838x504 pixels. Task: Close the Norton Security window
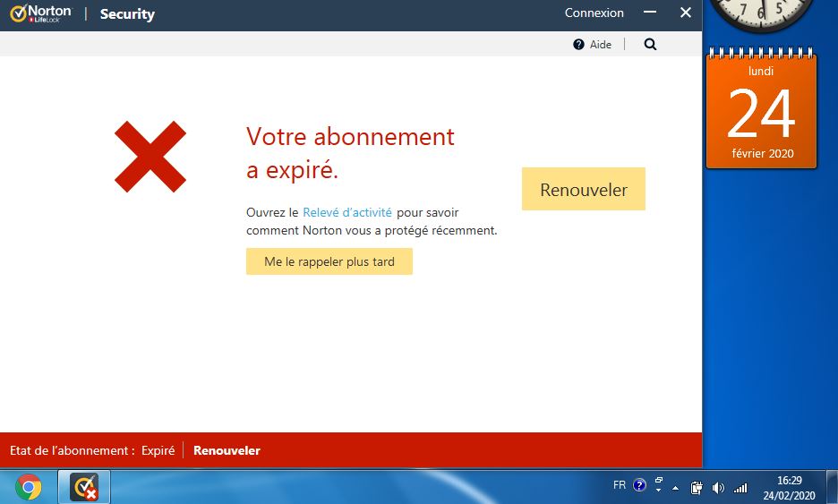pos(686,13)
